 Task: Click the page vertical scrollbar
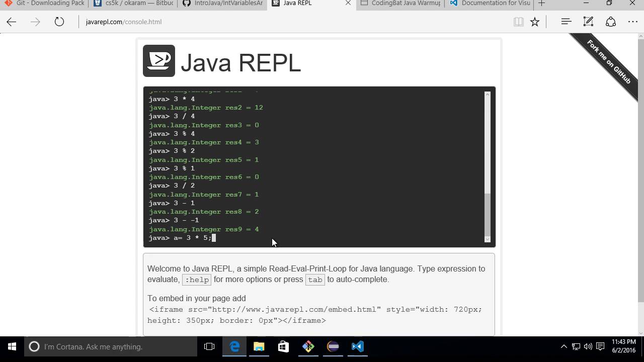(640, 171)
